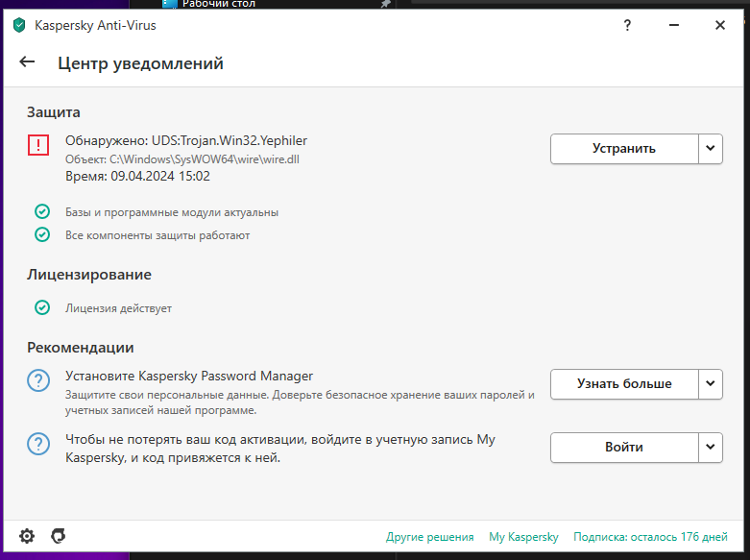Click the Лицензирование section heading
Viewport: 750px width, 560px height.
coord(89,275)
